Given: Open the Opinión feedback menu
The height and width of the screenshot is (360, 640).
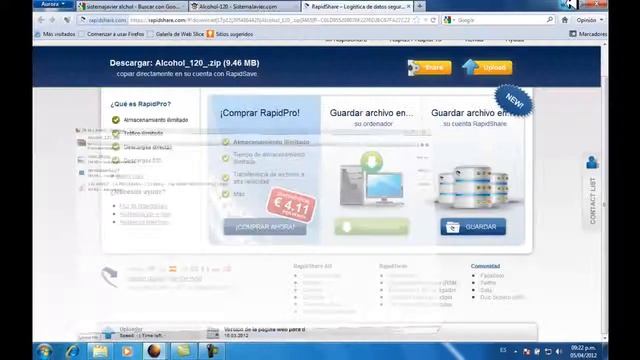Looking at the screenshot, I should pyautogui.click(x=589, y=20).
